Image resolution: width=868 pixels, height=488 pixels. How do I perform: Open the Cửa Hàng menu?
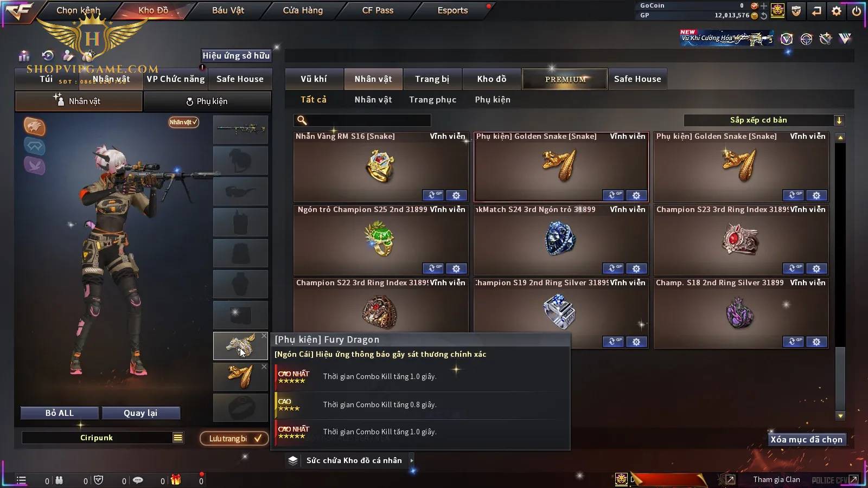[x=303, y=10]
